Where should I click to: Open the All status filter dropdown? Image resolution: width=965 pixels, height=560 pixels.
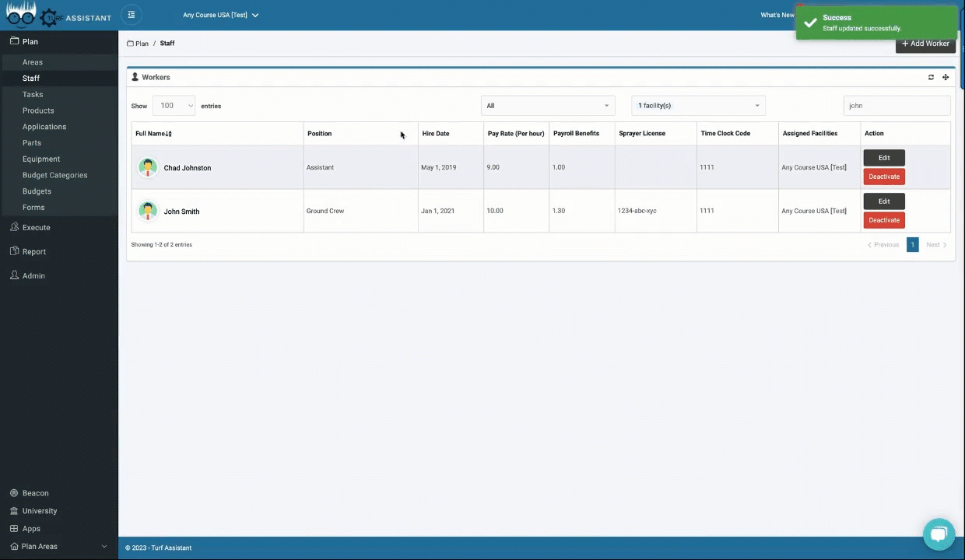pyautogui.click(x=547, y=106)
